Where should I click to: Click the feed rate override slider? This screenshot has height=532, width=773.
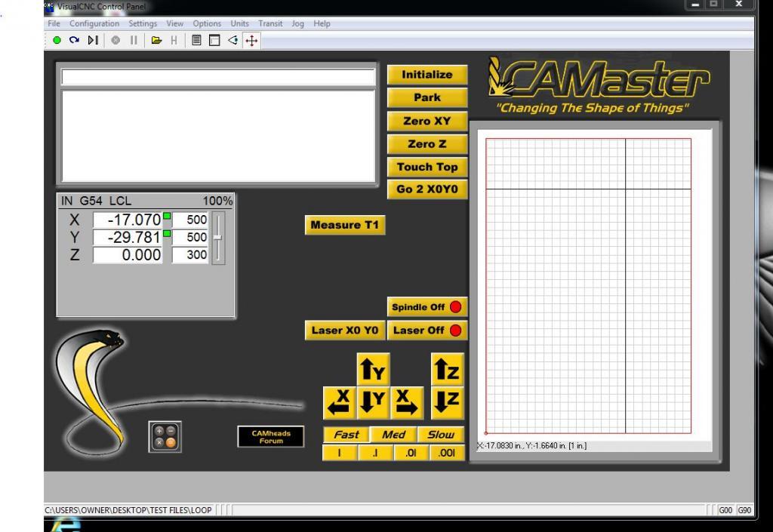(x=218, y=236)
